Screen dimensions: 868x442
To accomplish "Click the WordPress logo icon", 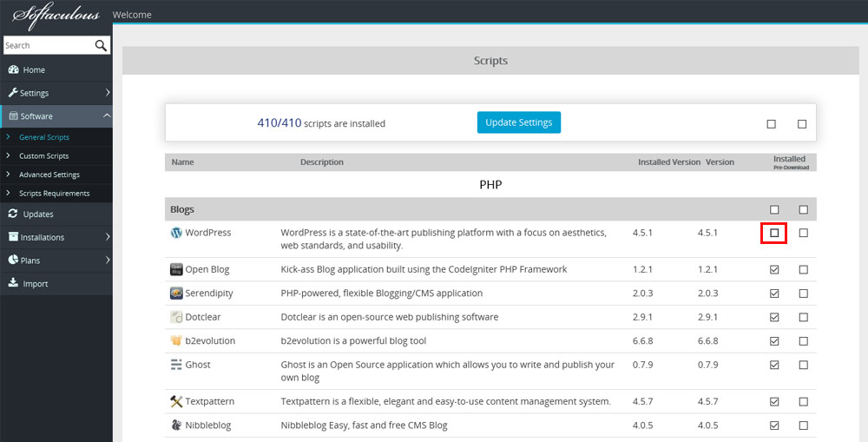I will [x=176, y=233].
